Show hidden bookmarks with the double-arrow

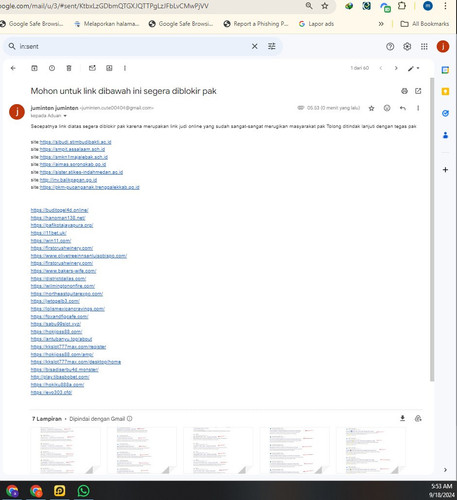381,24
